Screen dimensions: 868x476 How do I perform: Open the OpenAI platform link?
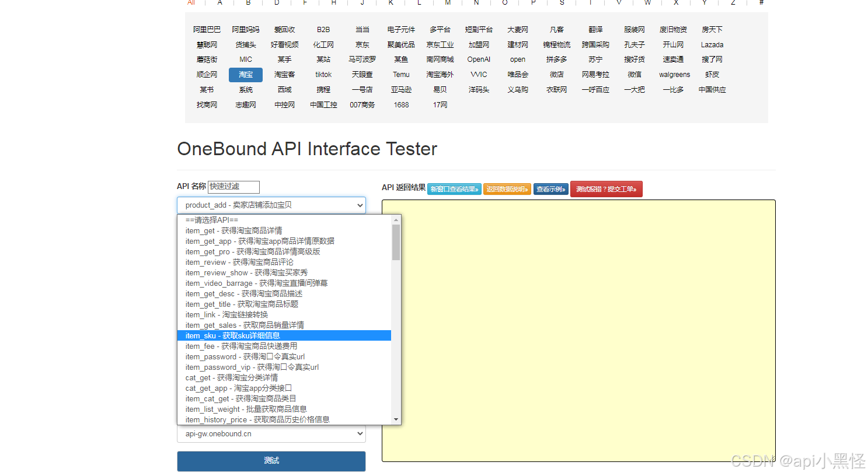(479, 60)
